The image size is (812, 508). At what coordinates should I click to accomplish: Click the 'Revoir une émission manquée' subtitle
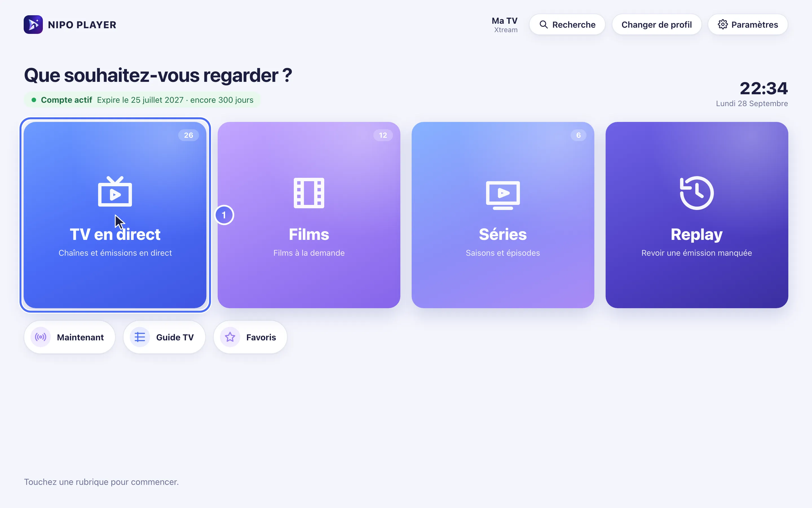click(697, 253)
